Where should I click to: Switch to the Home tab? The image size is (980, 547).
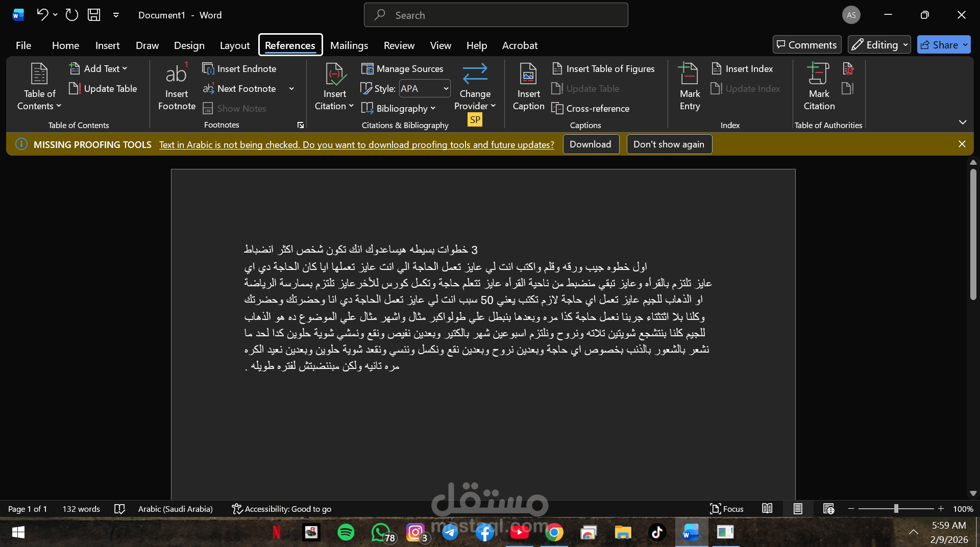tap(65, 45)
